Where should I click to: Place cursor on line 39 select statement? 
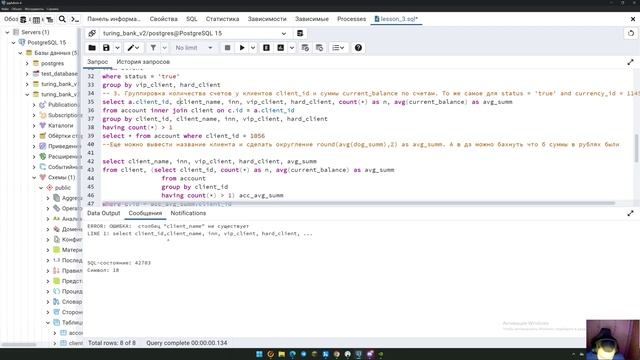pyautogui.click(x=183, y=136)
